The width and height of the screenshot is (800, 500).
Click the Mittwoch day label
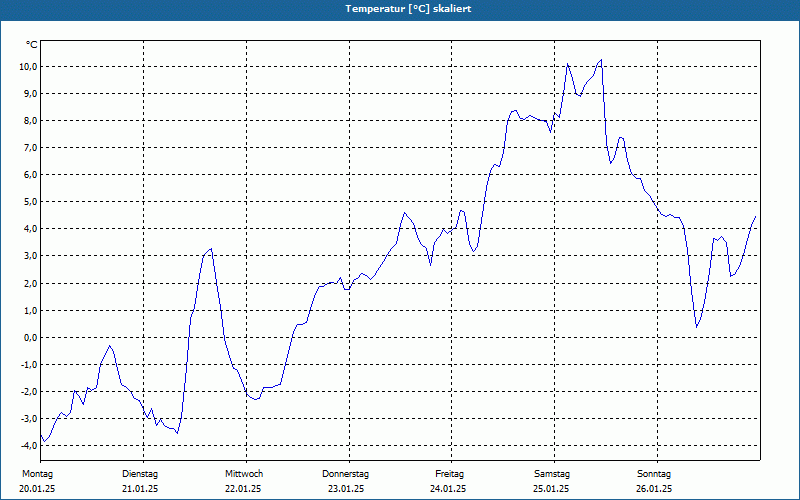coord(244,474)
